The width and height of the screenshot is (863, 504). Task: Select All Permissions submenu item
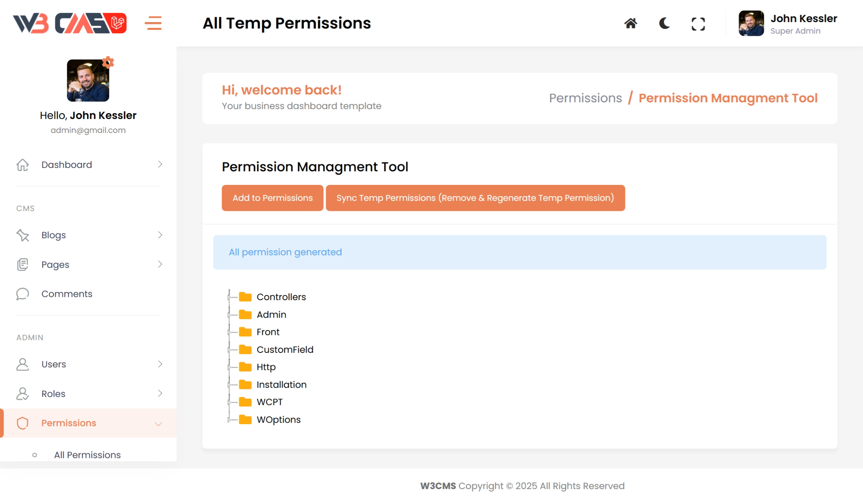(x=87, y=455)
